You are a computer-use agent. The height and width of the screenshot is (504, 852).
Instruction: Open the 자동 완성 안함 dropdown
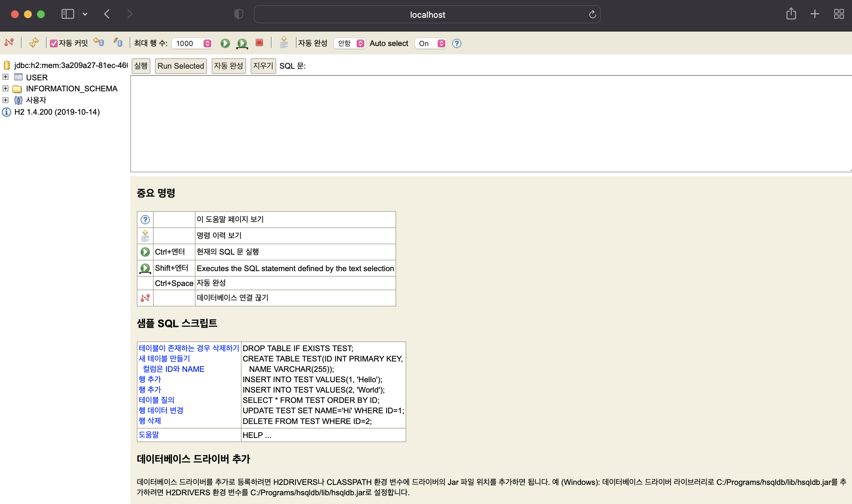[x=349, y=43]
